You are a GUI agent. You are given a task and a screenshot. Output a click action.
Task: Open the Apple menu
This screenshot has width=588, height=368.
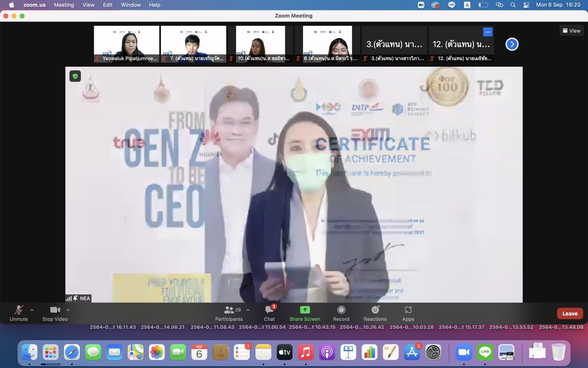[12, 5]
